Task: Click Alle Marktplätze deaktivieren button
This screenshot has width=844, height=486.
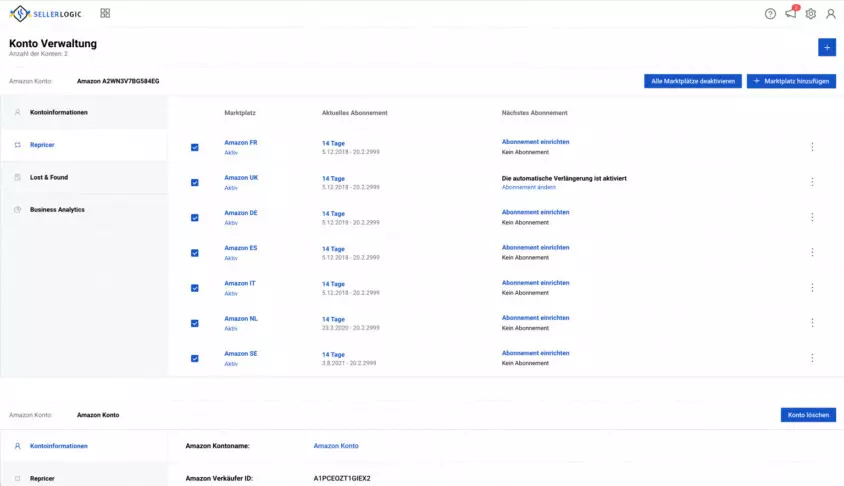Action: (x=693, y=81)
